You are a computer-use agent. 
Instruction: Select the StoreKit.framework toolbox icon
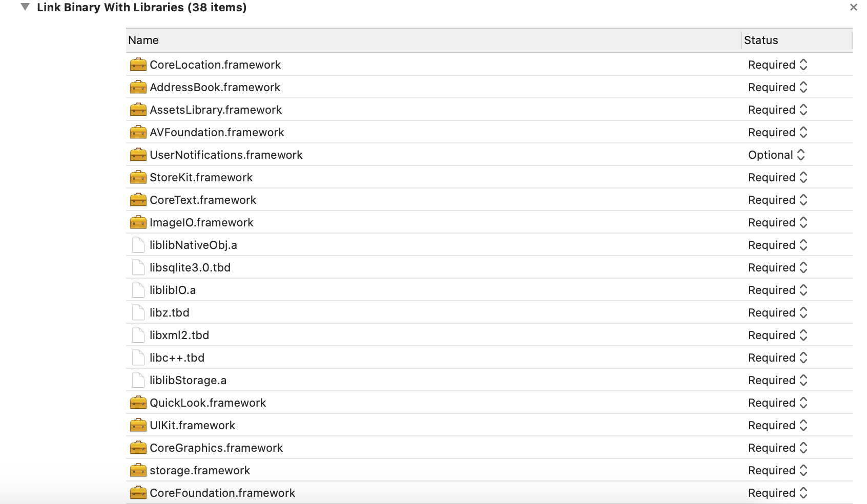(138, 177)
